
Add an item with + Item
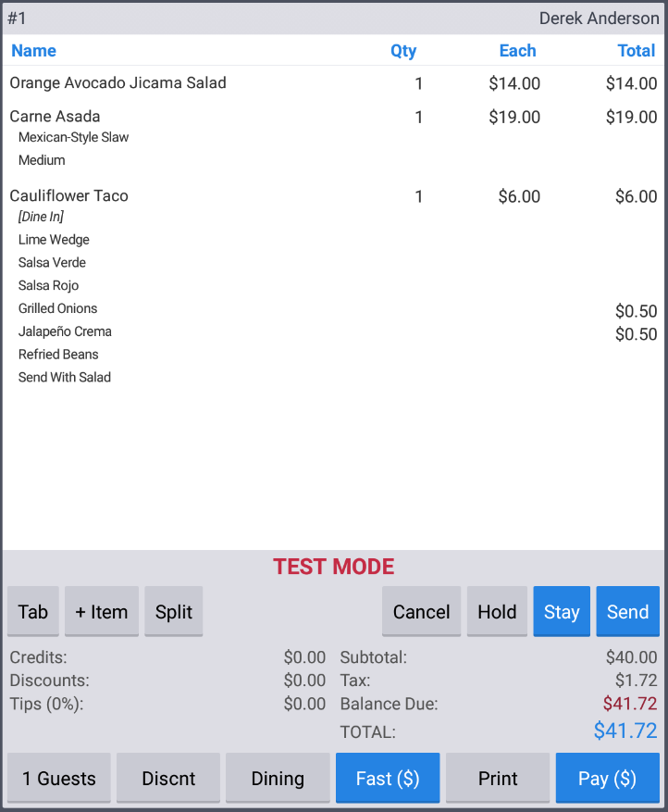click(102, 611)
